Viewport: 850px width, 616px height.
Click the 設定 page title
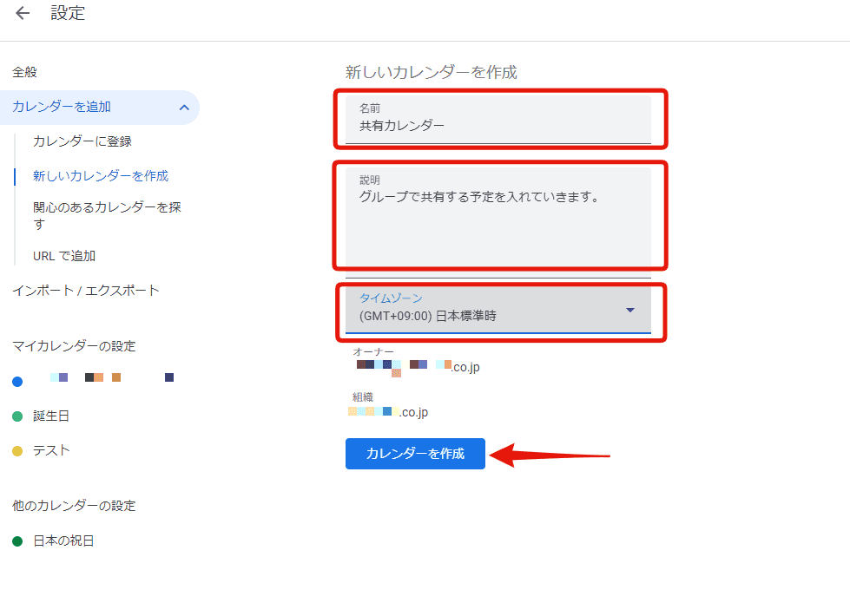(x=68, y=13)
